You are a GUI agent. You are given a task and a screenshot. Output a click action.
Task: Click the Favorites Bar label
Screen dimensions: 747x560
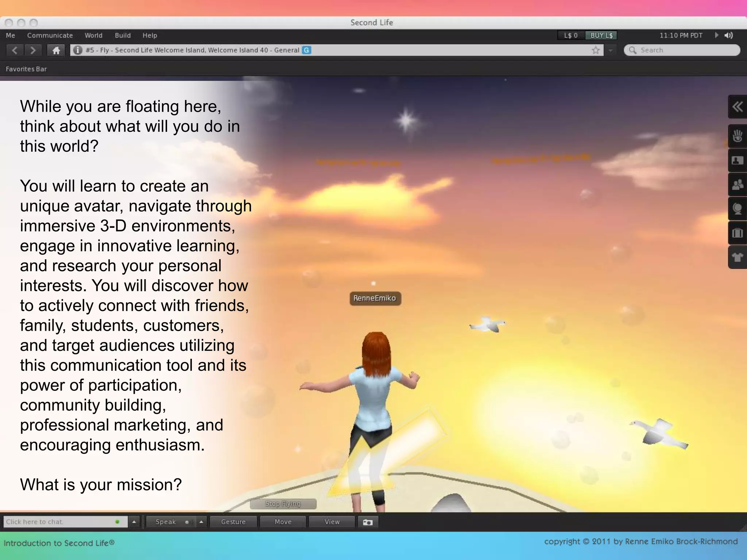(26, 69)
